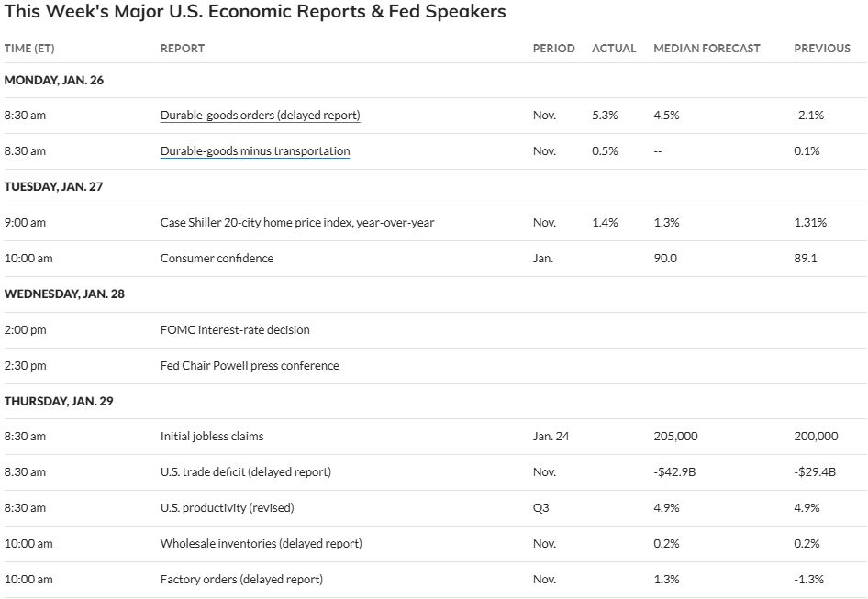Click the FOMC interest-rate decision entry
Image resolution: width=868 pixels, height=599 pixels.
(x=235, y=329)
